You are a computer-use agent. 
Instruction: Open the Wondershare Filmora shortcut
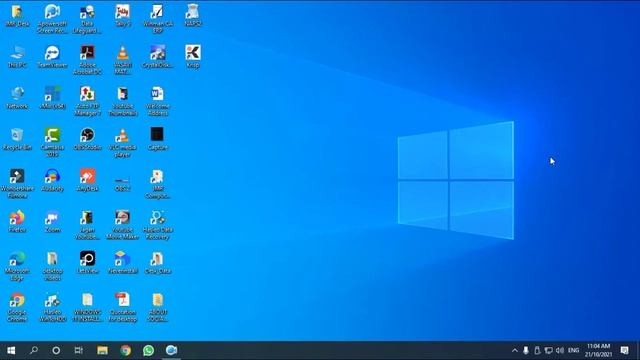coord(17,184)
